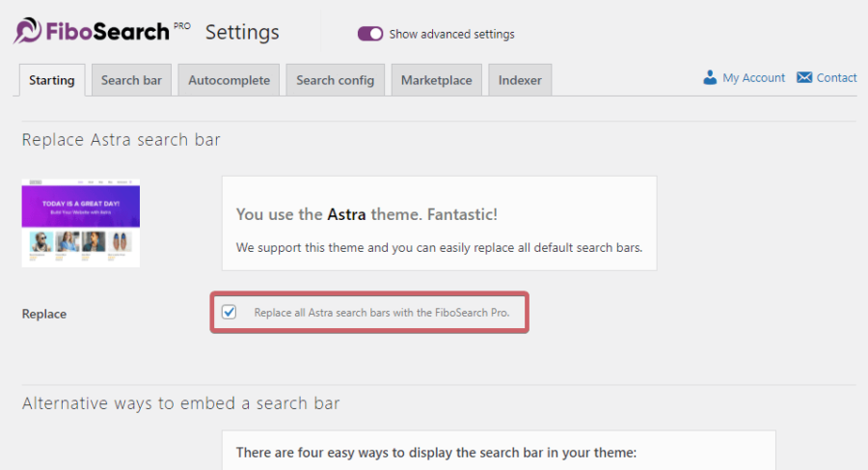Open the Autocomplete tab
The width and height of the screenshot is (868, 470).
pos(229,80)
